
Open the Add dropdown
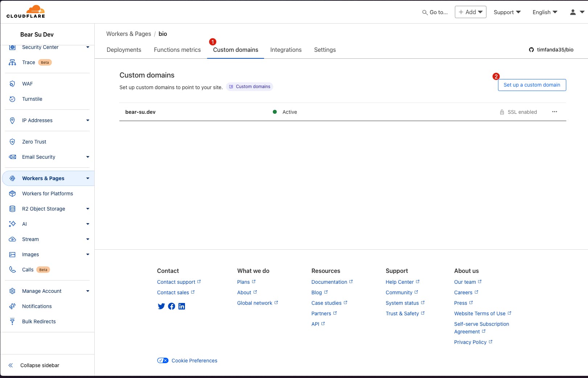pos(470,12)
